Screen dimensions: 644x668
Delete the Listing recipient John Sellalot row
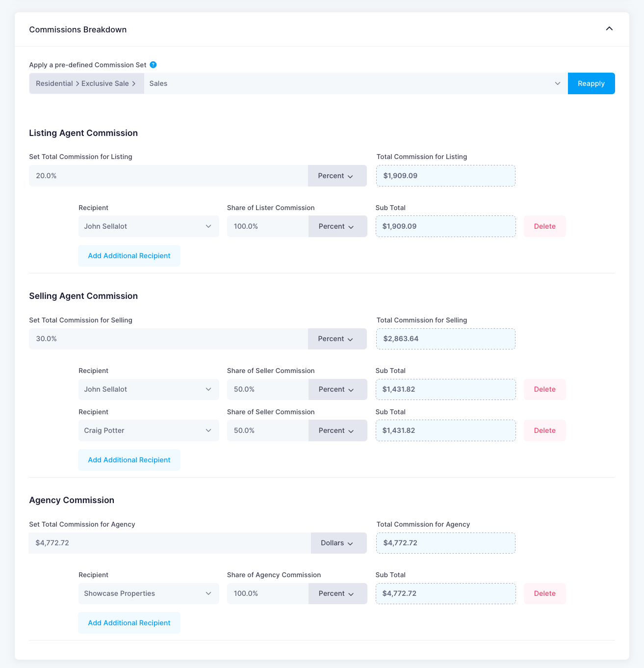[x=544, y=226]
